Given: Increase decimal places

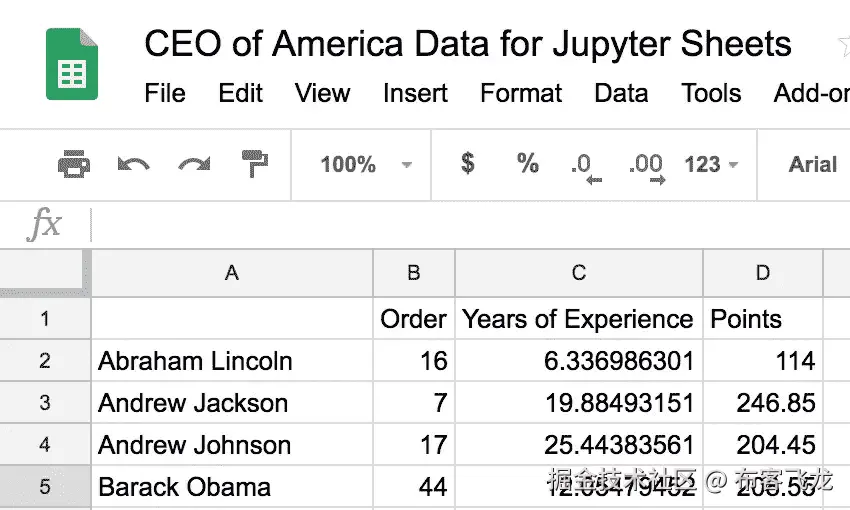Looking at the screenshot, I should click(645, 166).
